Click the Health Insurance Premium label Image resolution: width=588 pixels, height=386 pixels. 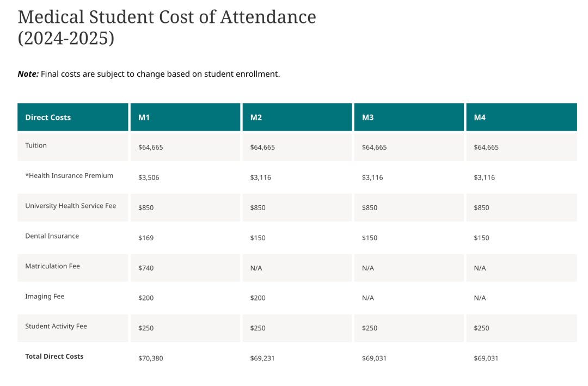tap(69, 175)
